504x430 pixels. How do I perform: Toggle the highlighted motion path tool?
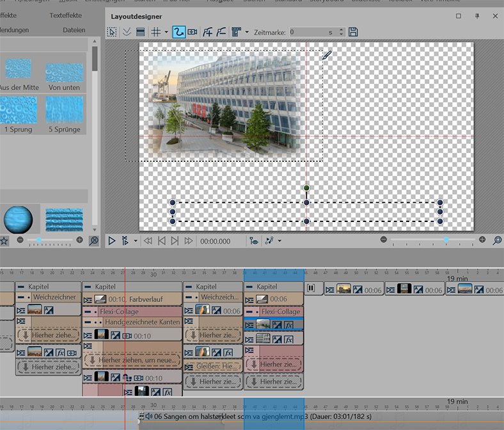(x=178, y=31)
